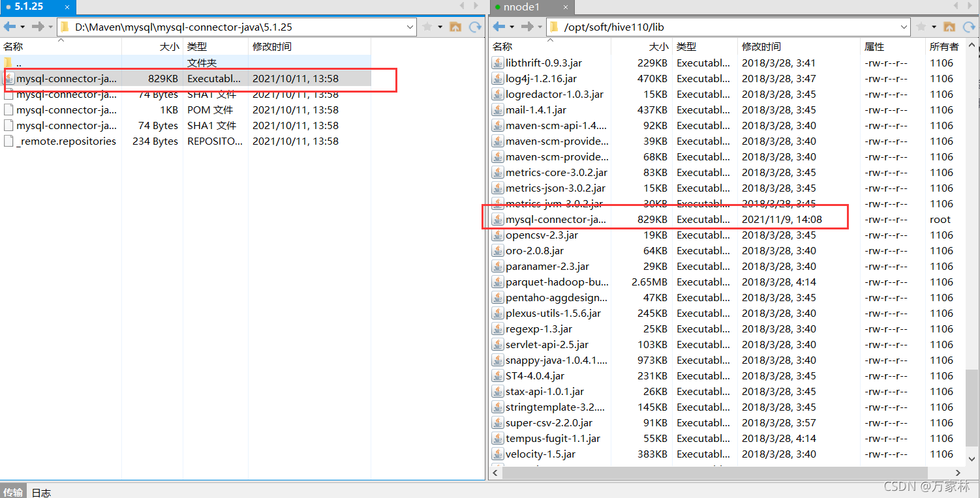
Task: Click the local path input field
Action: tap(238, 27)
